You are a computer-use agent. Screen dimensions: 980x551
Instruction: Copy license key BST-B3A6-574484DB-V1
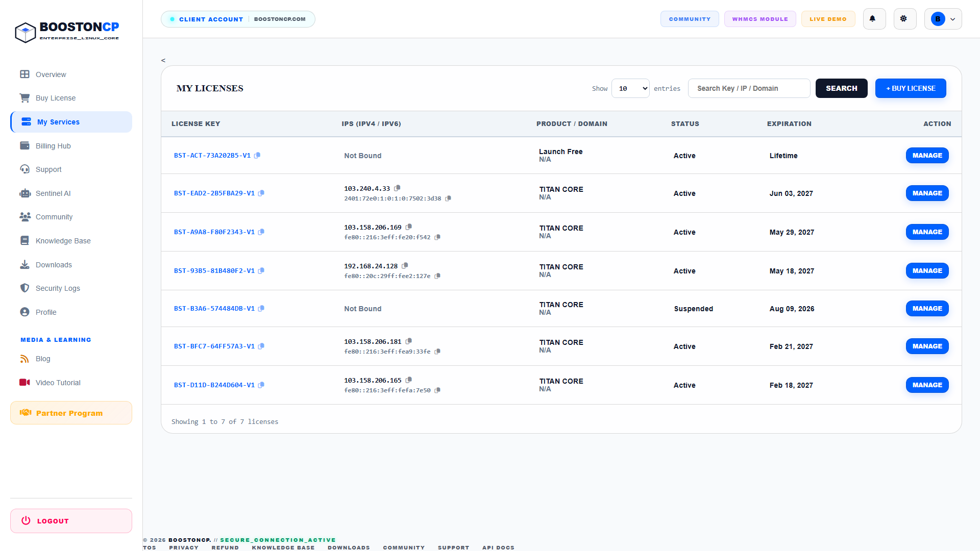tap(261, 309)
